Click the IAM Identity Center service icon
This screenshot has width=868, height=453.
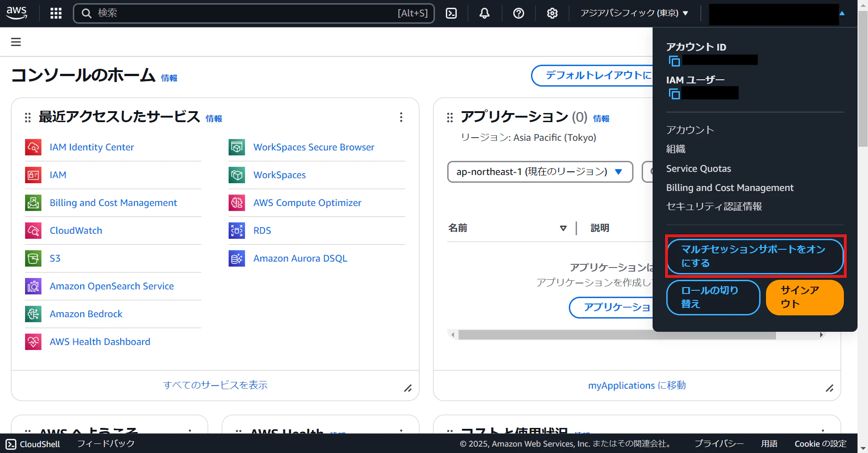pyautogui.click(x=33, y=147)
